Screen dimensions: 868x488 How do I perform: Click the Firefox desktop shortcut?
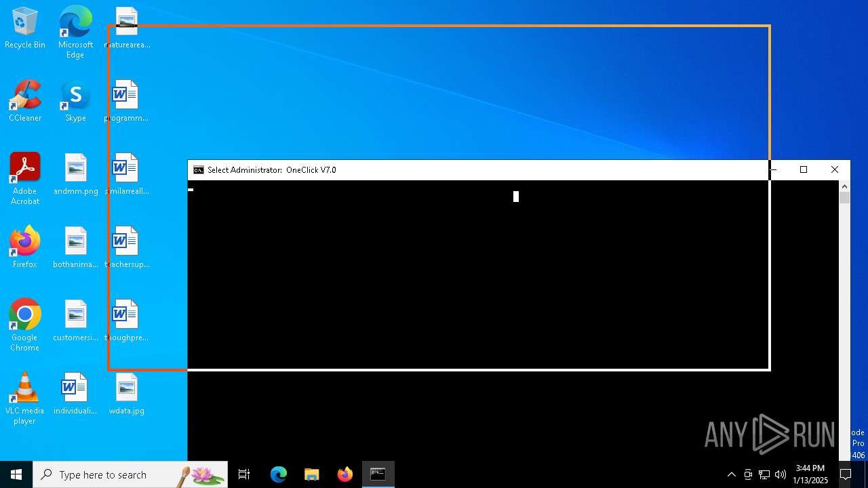25,247
